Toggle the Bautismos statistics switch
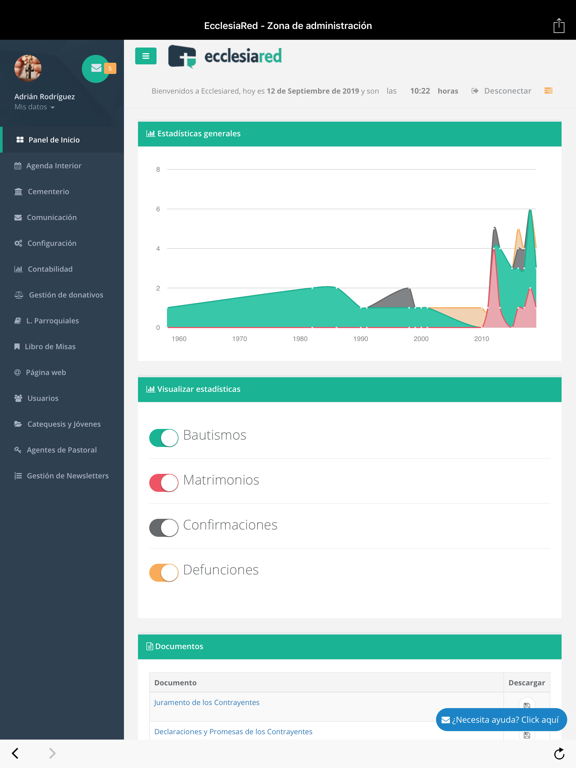The width and height of the screenshot is (576, 768). point(164,438)
